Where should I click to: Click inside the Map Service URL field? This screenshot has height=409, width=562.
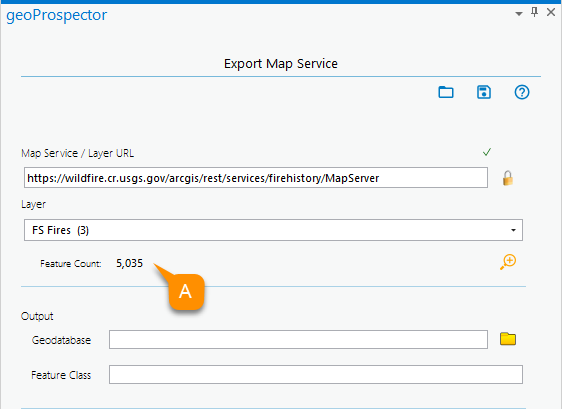[256, 177]
